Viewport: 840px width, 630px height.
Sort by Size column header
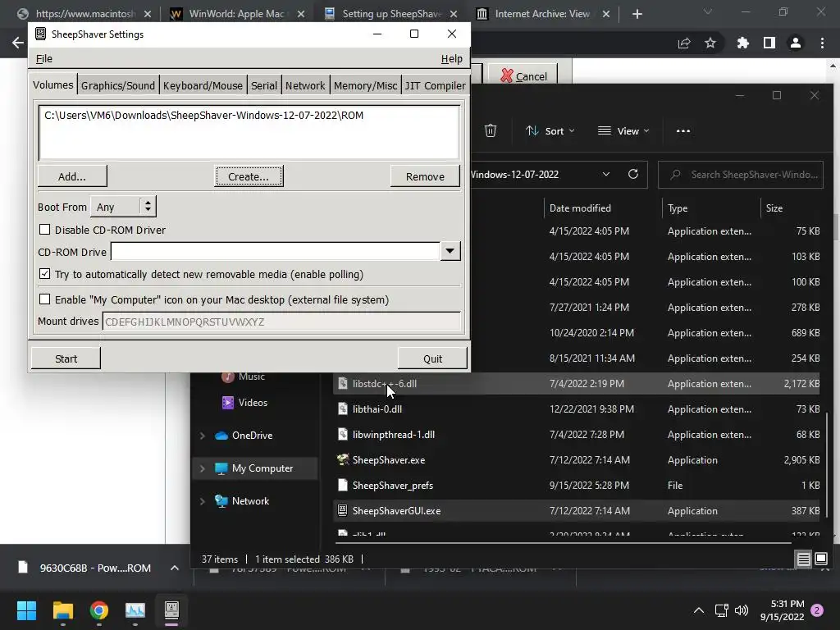[x=774, y=208]
